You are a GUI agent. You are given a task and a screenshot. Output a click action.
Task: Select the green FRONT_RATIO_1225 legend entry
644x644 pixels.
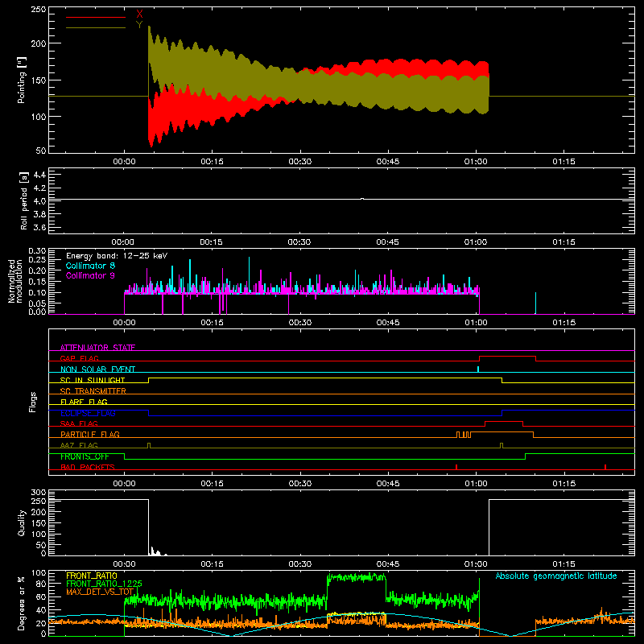point(104,584)
